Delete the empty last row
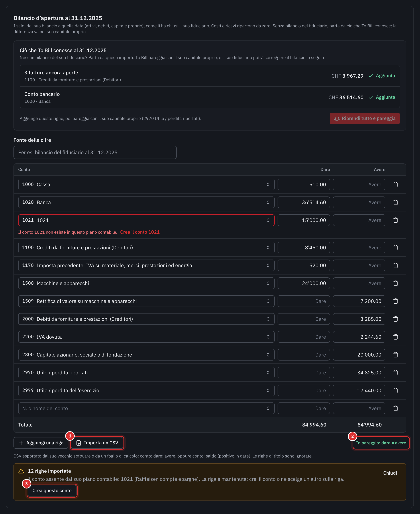 [x=395, y=408]
